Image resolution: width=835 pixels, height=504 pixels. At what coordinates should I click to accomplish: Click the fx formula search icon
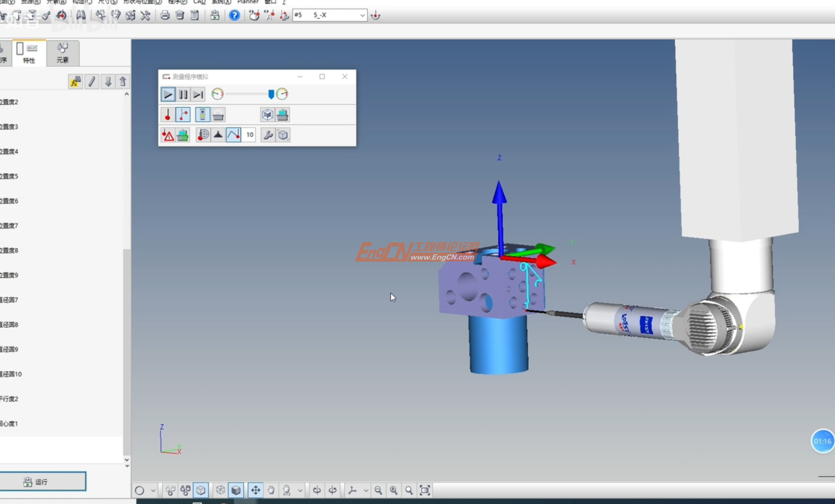coord(75,82)
